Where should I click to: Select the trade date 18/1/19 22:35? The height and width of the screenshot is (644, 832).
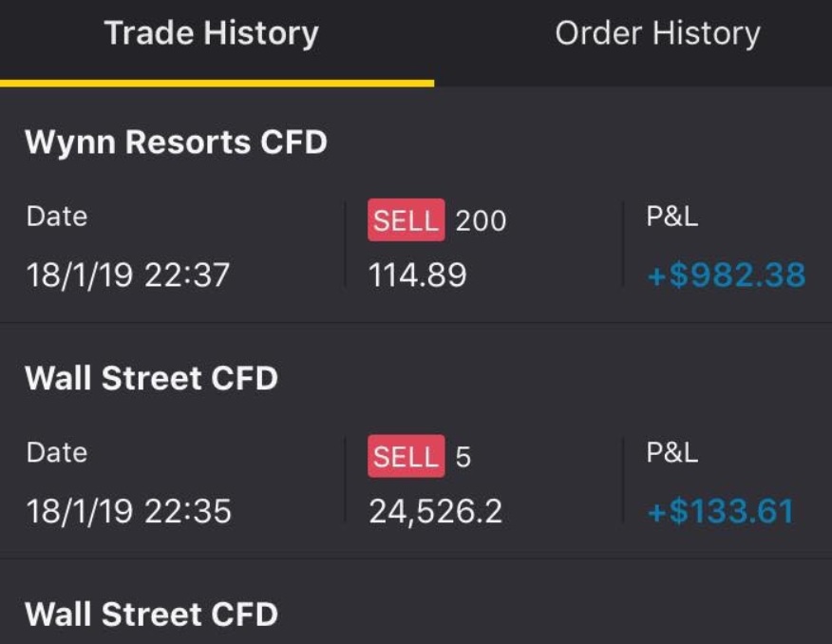(128, 512)
